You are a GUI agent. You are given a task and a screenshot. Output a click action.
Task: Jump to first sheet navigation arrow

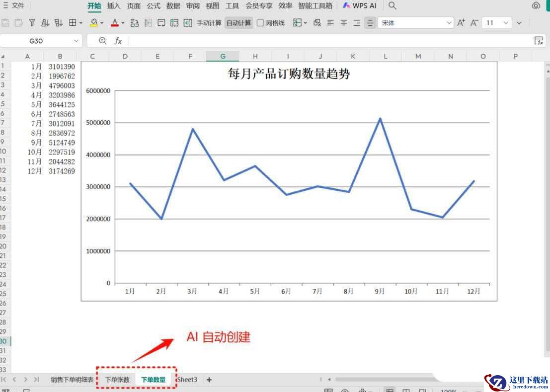pyautogui.click(x=4, y=380)
